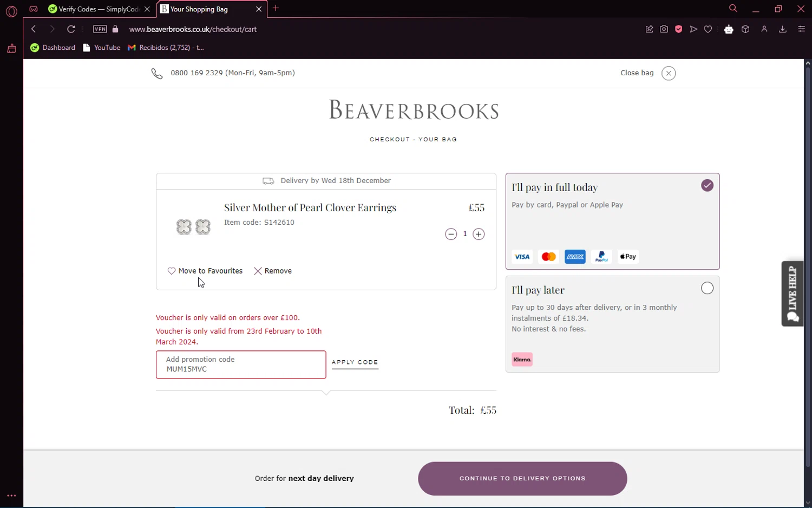Click the clover earrings product thumbnail
This screenshot has height=508, width=812.
(193, 227)
